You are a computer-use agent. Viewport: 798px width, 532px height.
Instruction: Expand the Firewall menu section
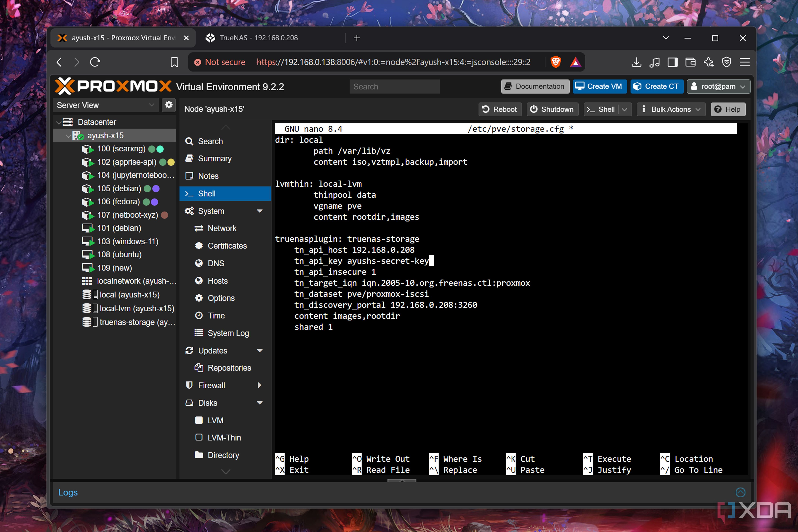click(x=260, y=385)
